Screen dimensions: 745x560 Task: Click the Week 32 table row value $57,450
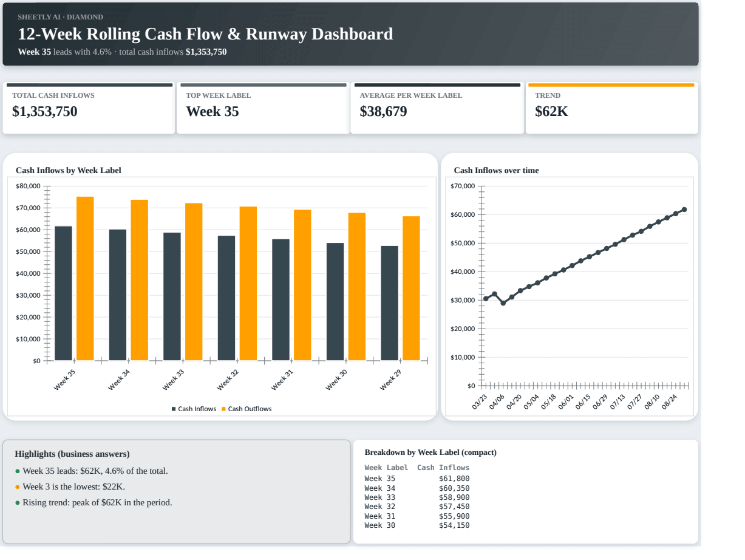point(454,507)
